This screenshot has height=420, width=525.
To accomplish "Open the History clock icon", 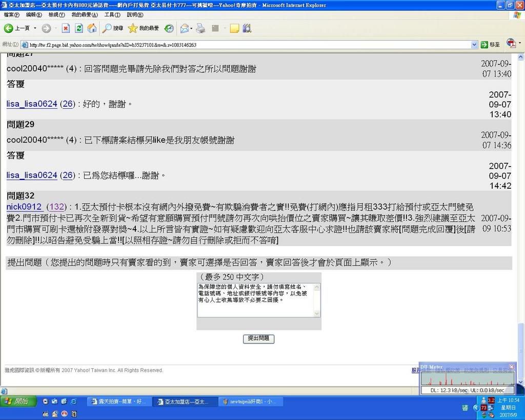I will click(x=169, y=29).
